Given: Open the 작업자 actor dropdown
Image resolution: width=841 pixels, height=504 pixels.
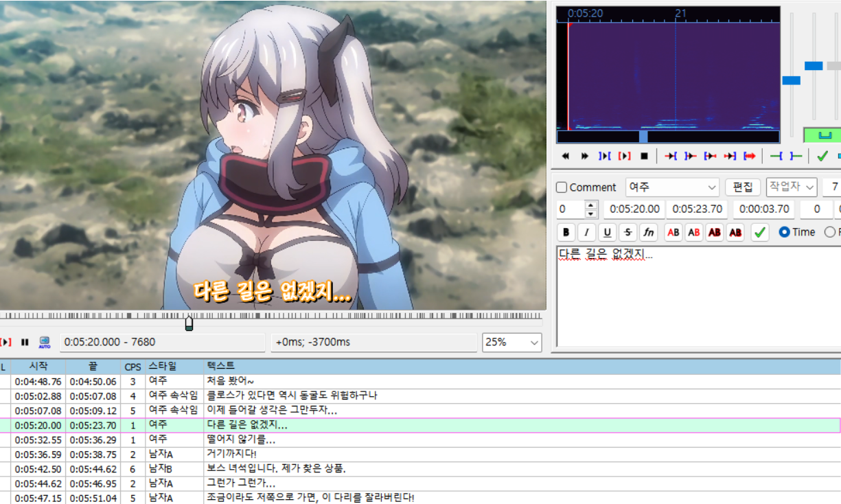Looking at the screenshot, I should (792, 187).
